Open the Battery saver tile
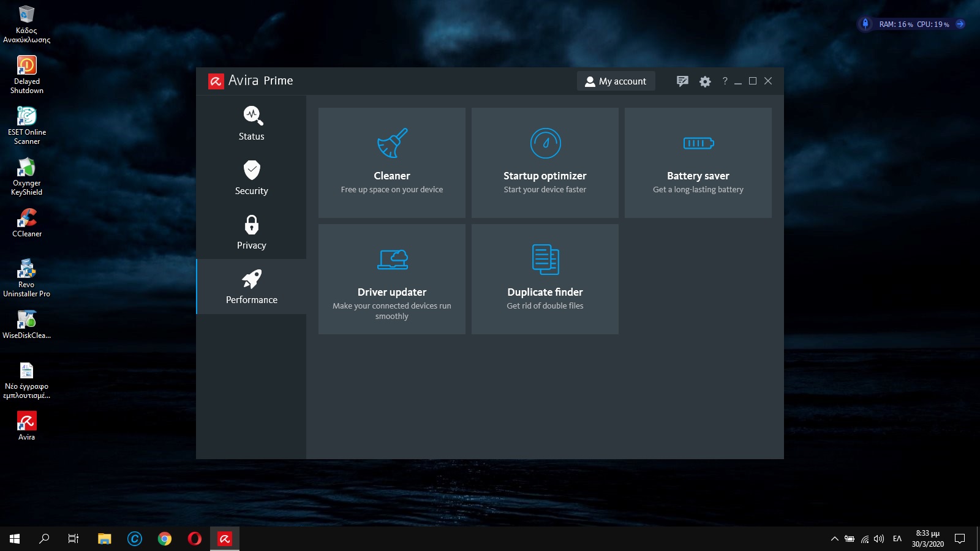Image resolution: width=980 pixels, height=551 pixels. [x=698, y=163]
